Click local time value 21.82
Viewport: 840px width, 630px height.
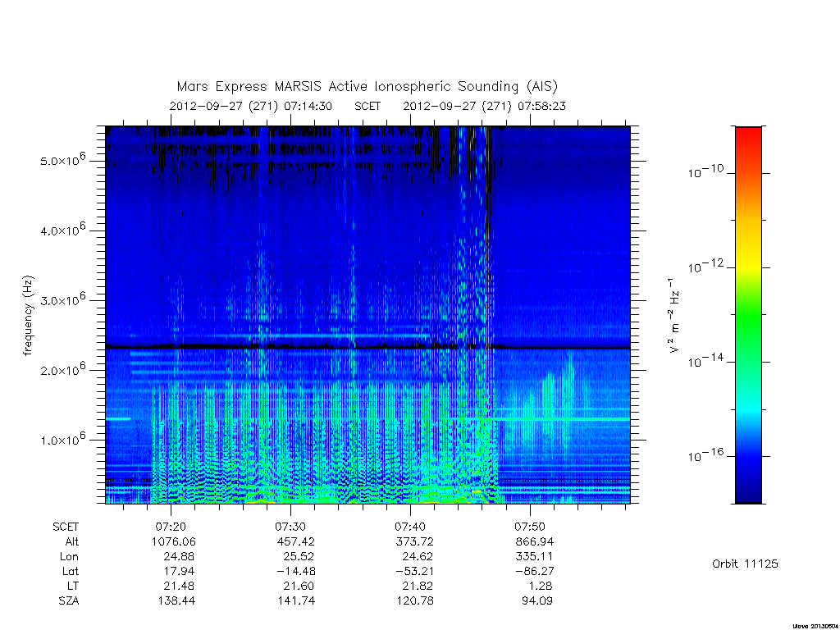click(418, 586)
